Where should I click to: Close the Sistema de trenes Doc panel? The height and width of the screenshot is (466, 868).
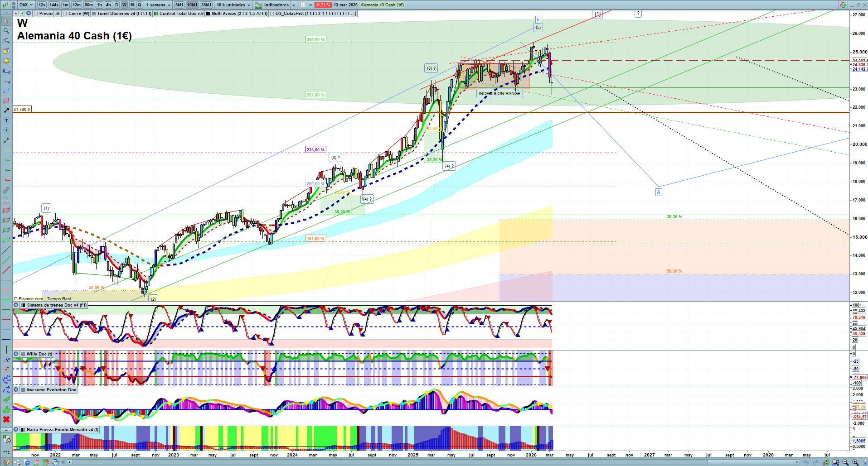(16, 305)
